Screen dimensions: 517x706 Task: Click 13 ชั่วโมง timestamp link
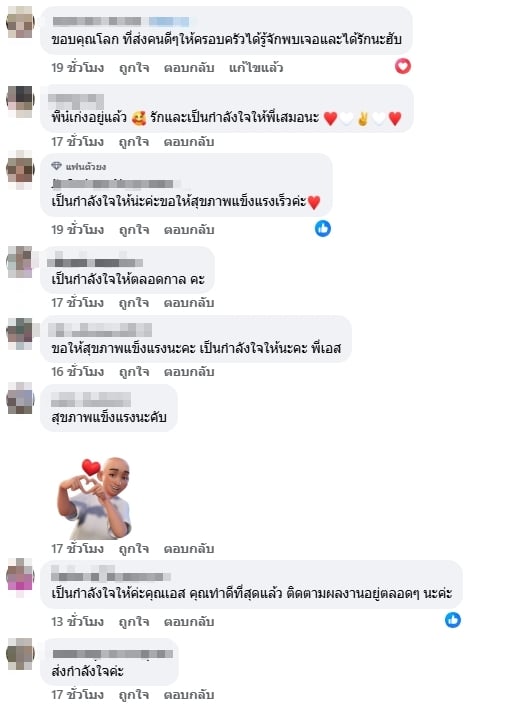(x=77, y=621)
